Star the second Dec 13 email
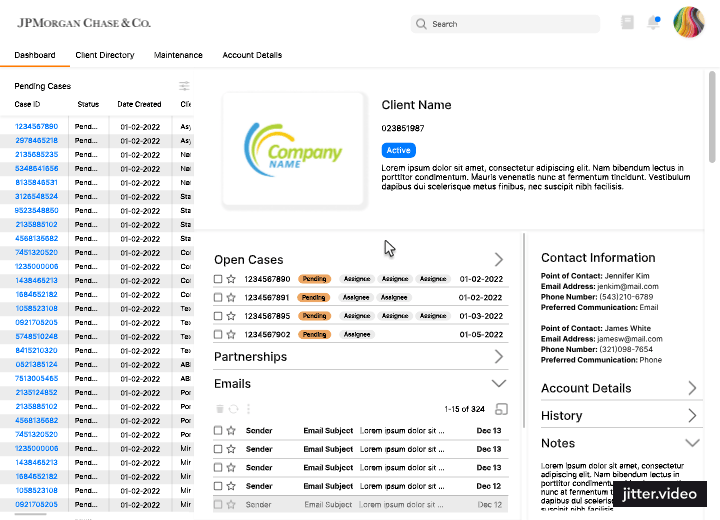 (231, 449)
